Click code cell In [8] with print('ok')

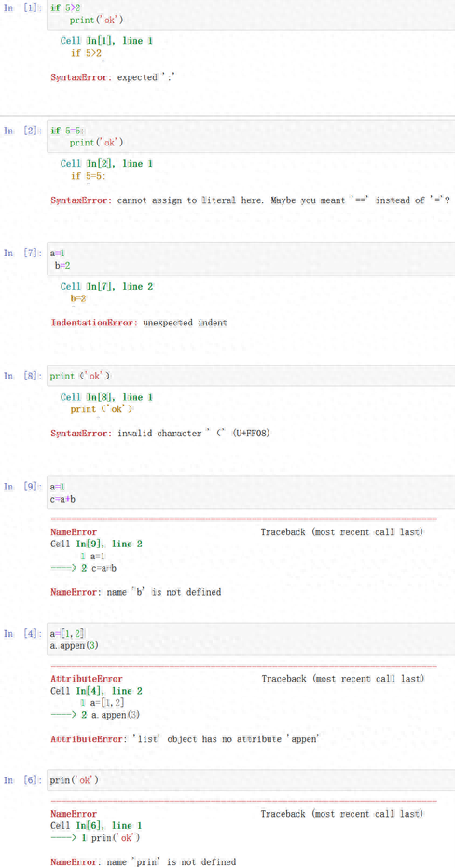point(251,376)
